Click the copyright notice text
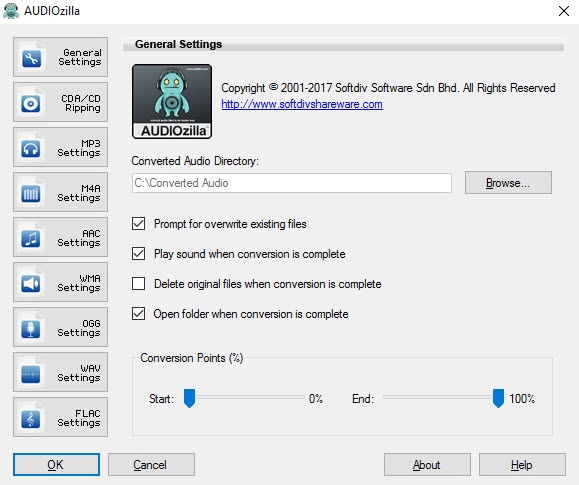 coord(388,88)
